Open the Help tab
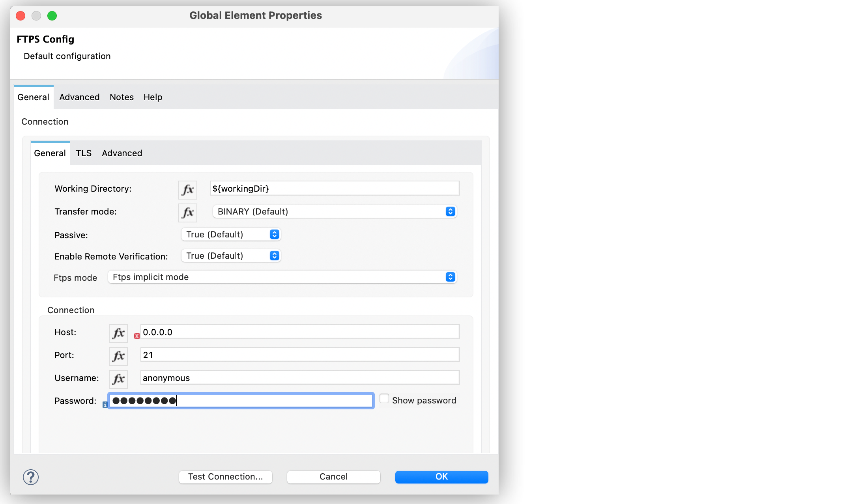Image resolution: width=845 pixels, height=504 pixels. click(x=153, y=97)
